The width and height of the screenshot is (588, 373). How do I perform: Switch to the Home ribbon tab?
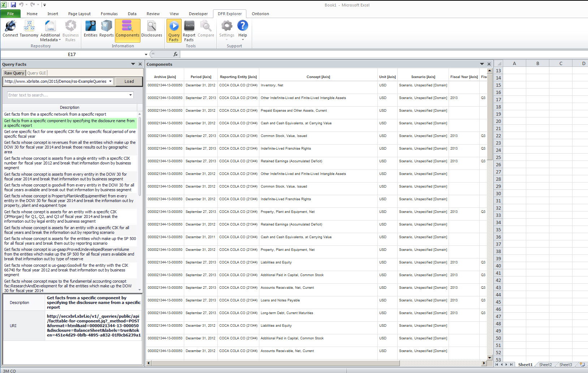(32, 14)
